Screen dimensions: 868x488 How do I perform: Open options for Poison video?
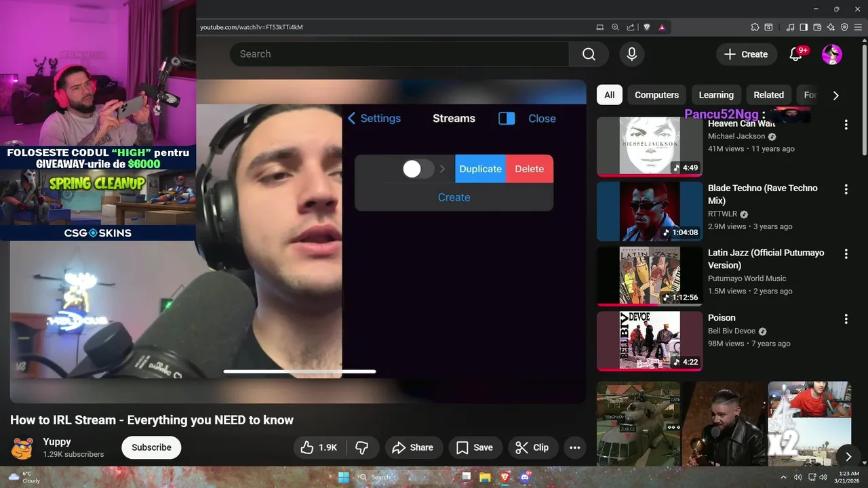(846, 319)
